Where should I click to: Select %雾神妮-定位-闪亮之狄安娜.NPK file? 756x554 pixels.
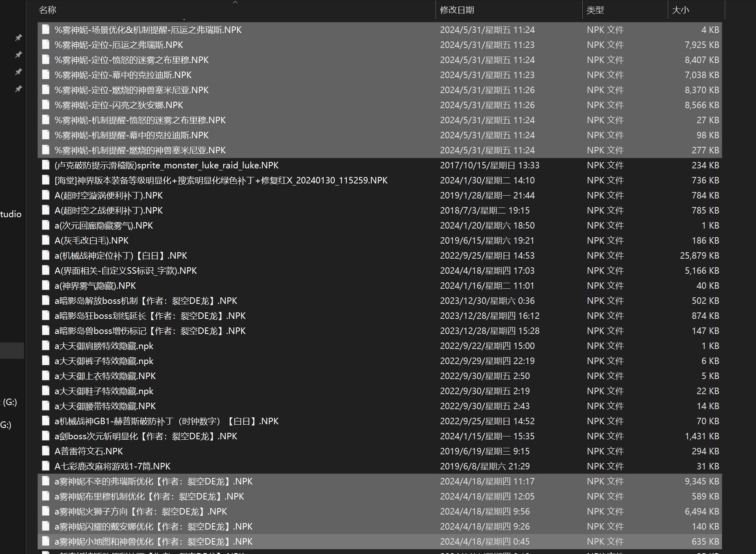tap(119, 105)
